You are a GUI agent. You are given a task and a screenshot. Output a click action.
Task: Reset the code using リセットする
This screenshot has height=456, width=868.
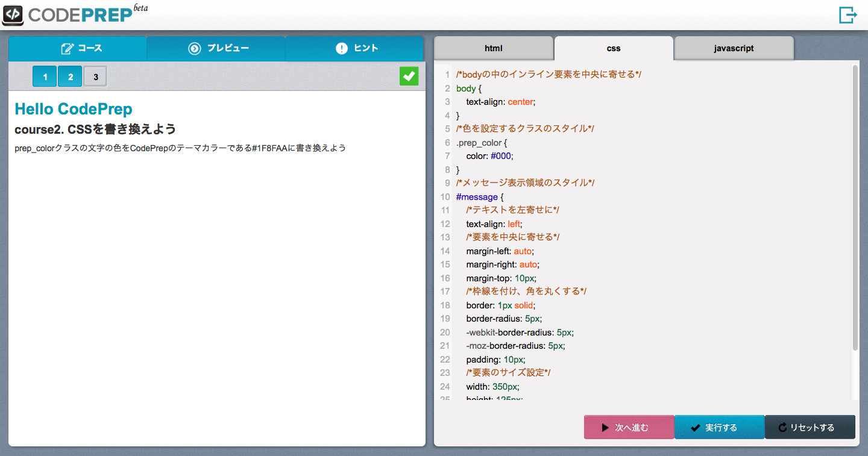810,427
